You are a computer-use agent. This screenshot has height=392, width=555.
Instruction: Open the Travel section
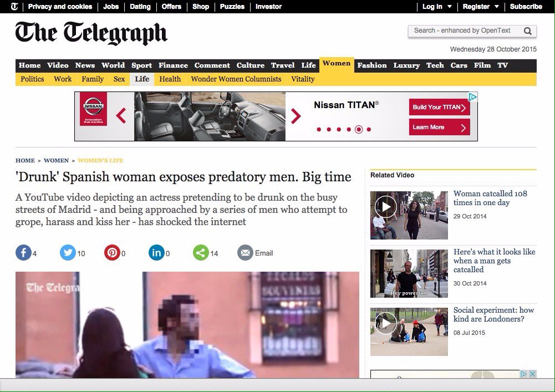tap(283, 65)
